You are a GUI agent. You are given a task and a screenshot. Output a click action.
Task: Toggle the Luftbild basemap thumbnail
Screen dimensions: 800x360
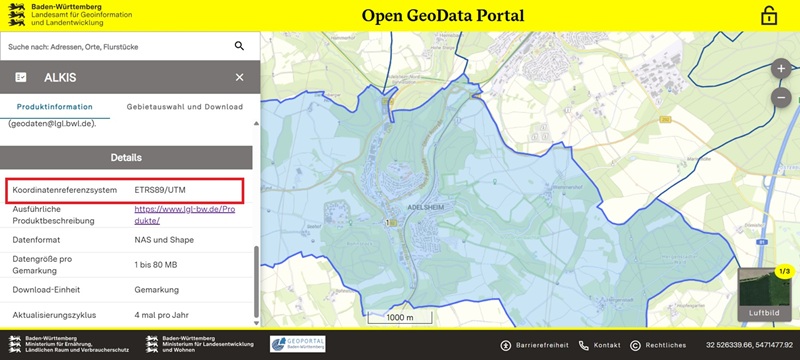click(764, 295)
